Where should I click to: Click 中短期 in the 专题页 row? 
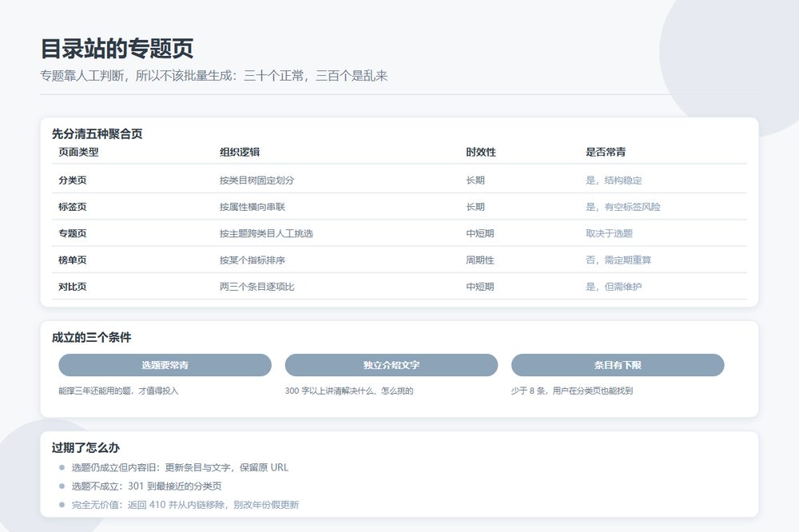pyautogui.click(x=480, y=233)
